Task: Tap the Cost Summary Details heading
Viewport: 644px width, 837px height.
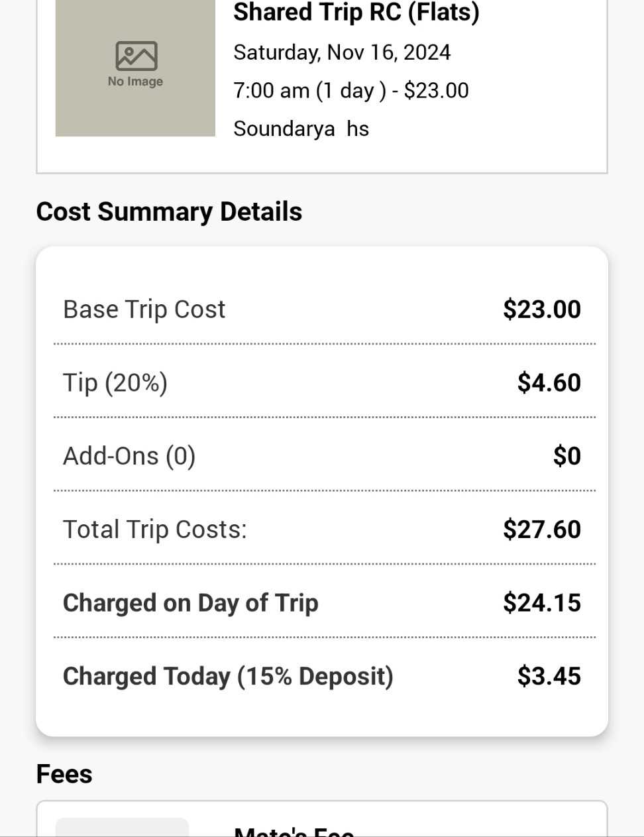Action: (169, 211)
